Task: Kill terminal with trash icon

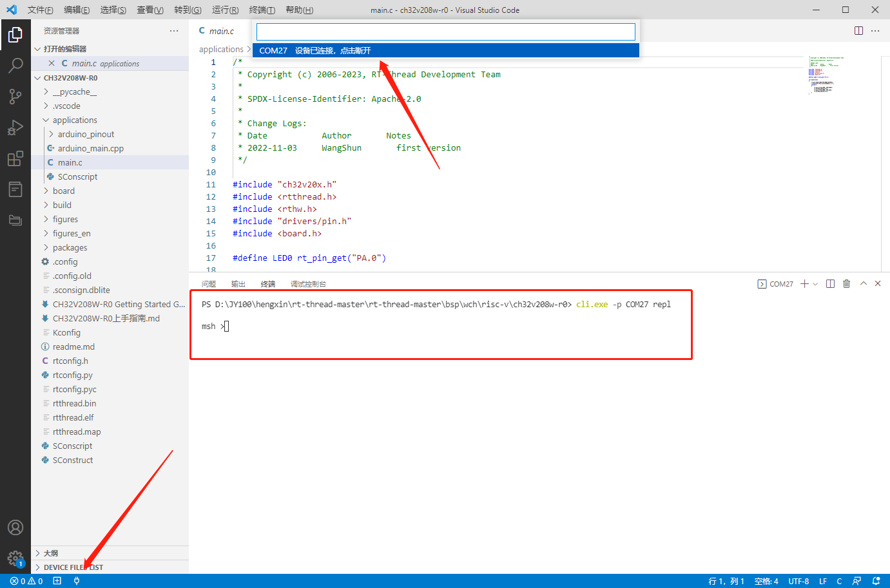Action: (x=847, y=284)
